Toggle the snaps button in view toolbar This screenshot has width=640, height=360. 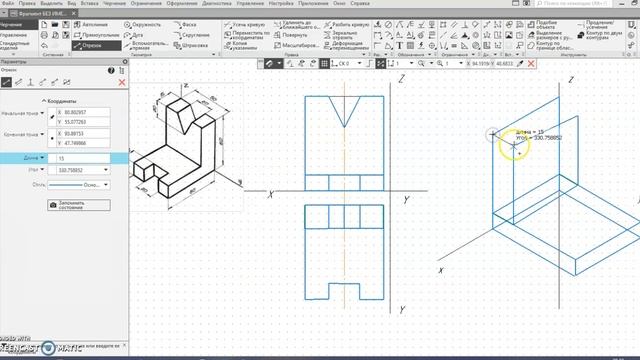click(269, 64)
